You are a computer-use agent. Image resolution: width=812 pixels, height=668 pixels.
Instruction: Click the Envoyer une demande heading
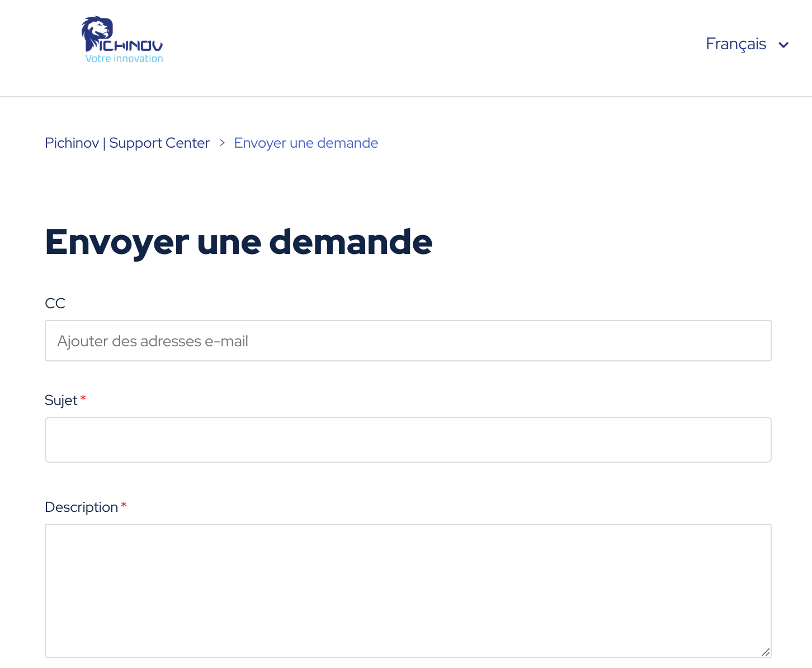239,242
